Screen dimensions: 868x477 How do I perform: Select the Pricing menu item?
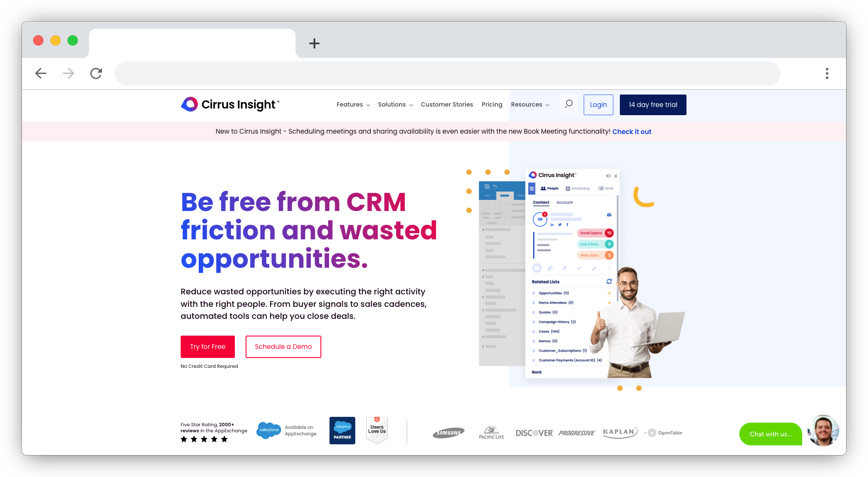(x=491, y=104)
